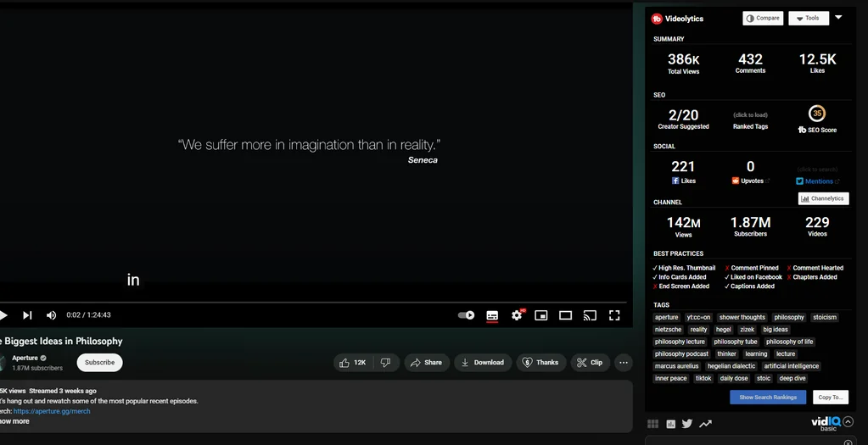Download the video
This screenshot has height=445, width=868.
483,363
